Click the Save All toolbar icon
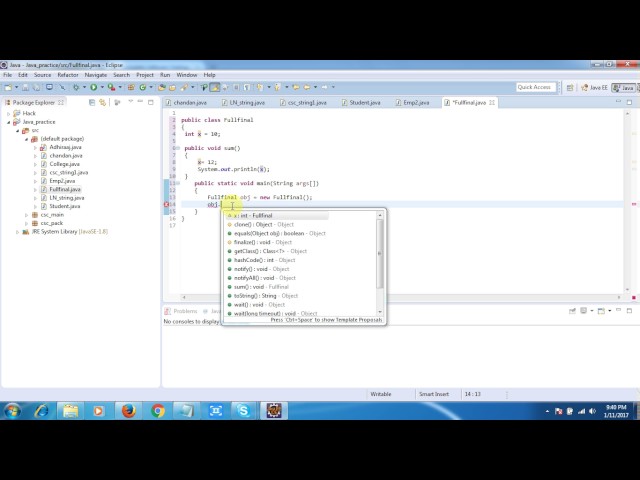Viewport: 640px width, 480px height. [36, 87]
